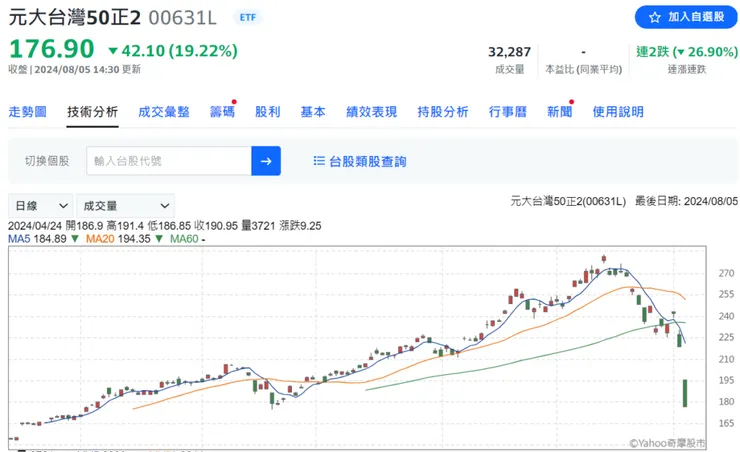Click the 本益比 (同業平均) label
The image size is (740, 452).
pyautogui.click(x=584, y=69)
